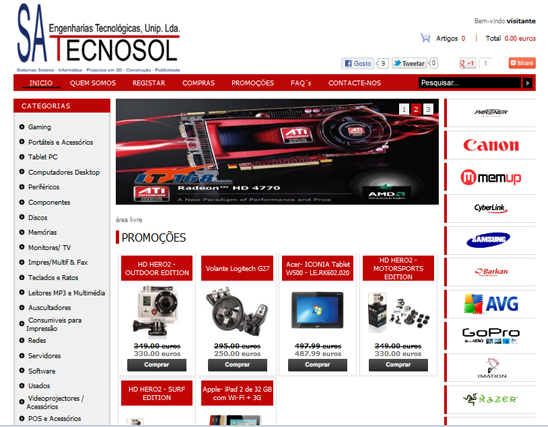Submit search with the arrow button
The width and height of the screenshot is (548, 427).
pos(527,83)
